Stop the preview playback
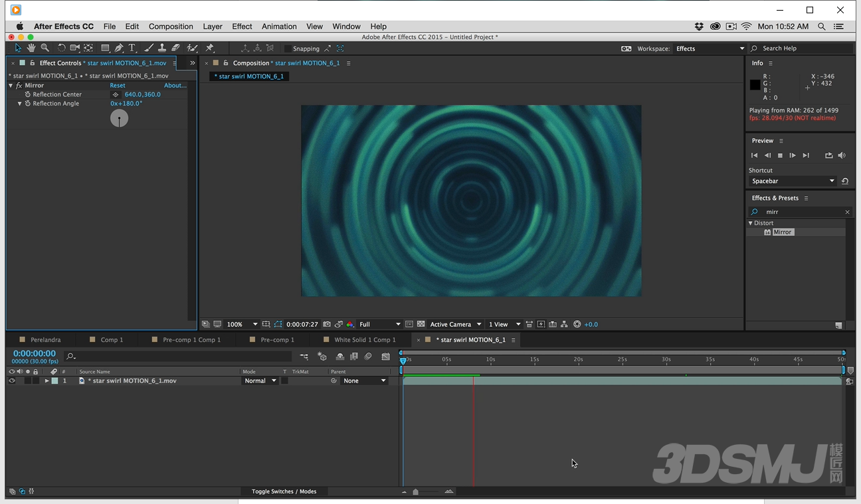This screenshot has height=504, width=861. pos(780,155)
